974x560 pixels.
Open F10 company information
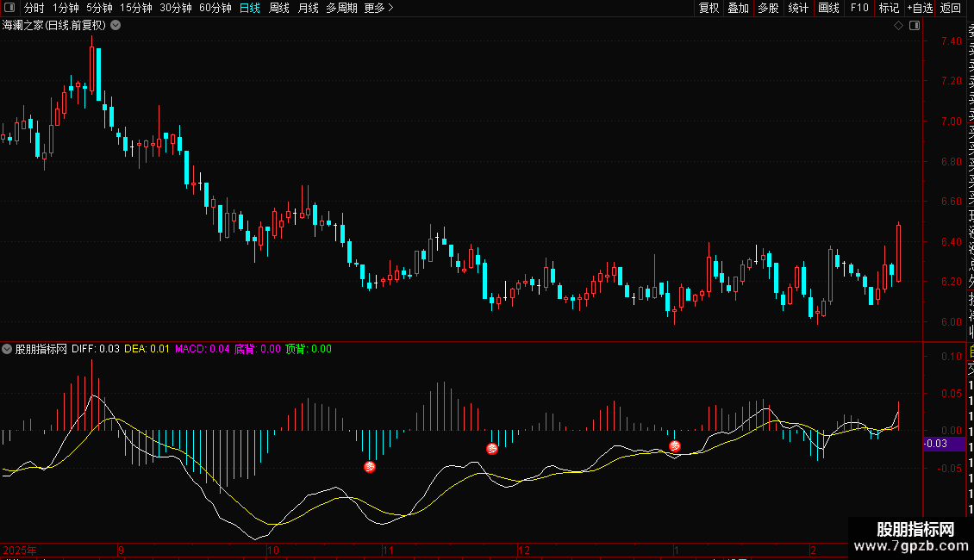(x=859, y=8)
